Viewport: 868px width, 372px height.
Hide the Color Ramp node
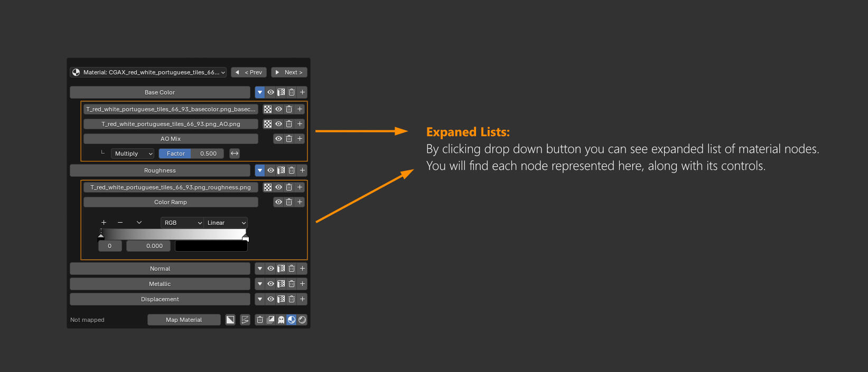(x=278, y=202)
